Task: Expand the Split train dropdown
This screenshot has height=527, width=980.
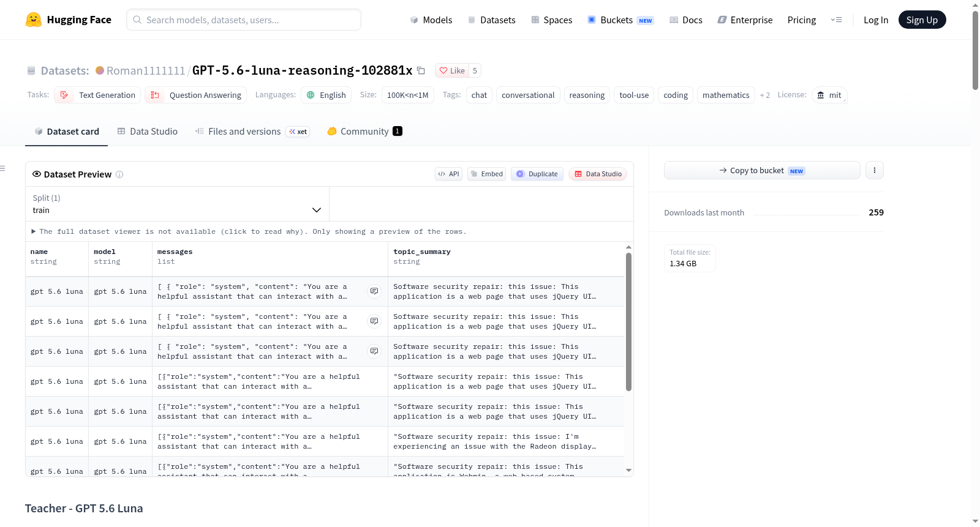Action: coord(177,204)
